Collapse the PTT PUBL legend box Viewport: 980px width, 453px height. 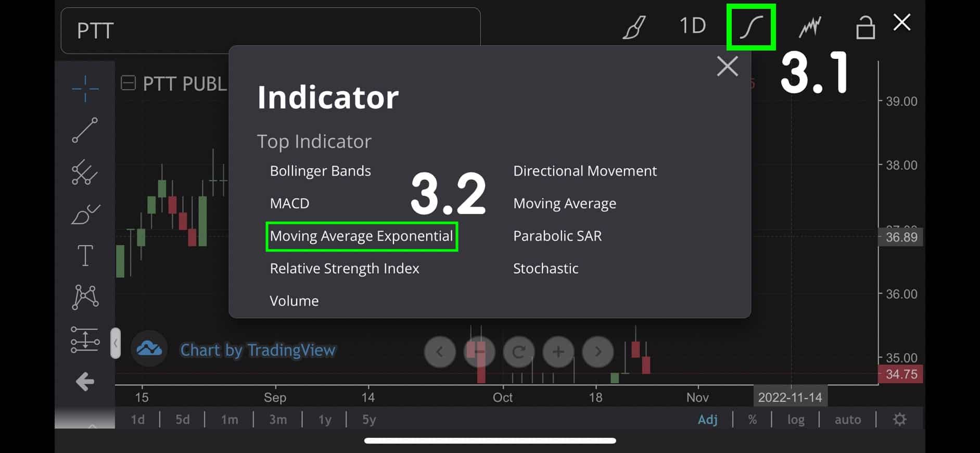pyautogui.click(x=128, y=83)
